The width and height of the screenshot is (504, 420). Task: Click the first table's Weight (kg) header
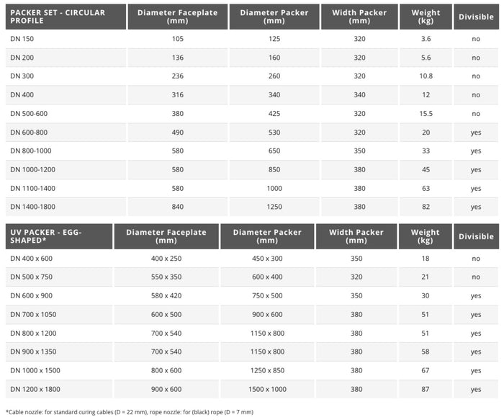[426, 17]
